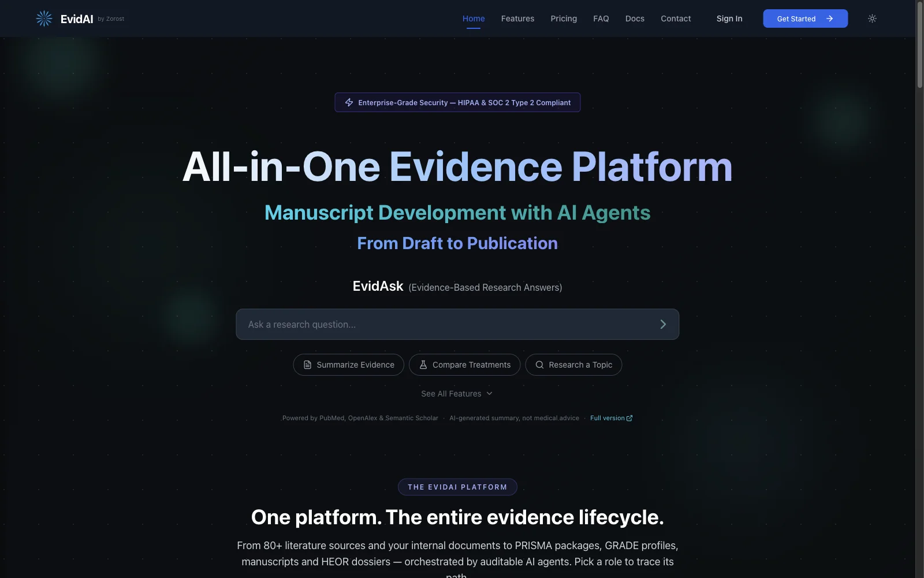
Task: Click 'From Draft to Publication' subtitle
Action: 457,243
